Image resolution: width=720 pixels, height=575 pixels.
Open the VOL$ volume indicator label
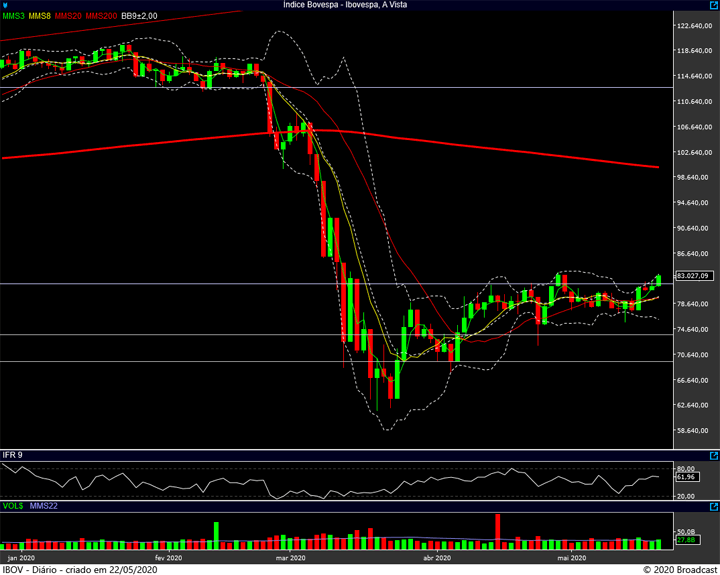12,508
